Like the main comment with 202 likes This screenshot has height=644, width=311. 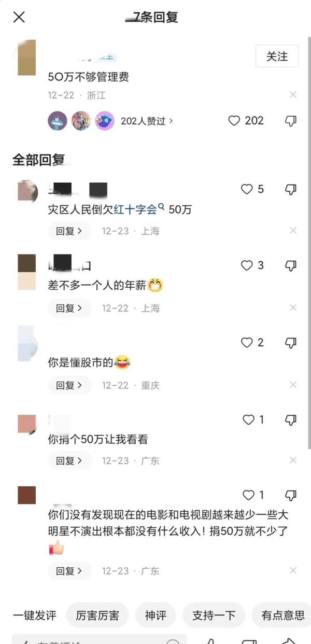[246, 121]
